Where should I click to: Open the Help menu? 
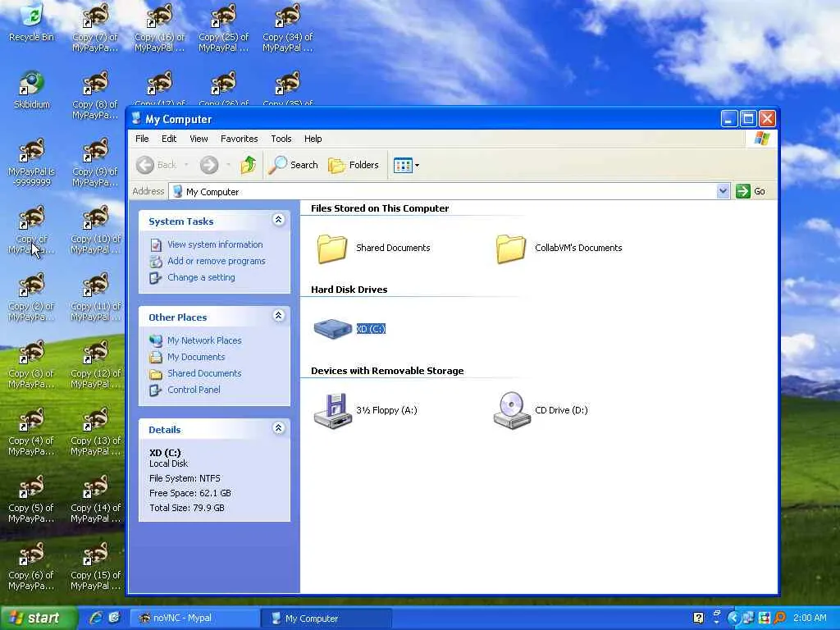click(x=313, y=139)
